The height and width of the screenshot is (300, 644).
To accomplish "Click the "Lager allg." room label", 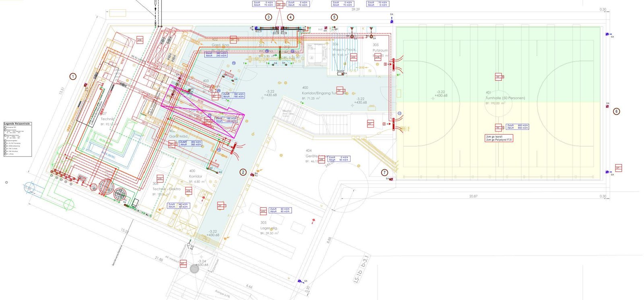I will pos(269,228).
